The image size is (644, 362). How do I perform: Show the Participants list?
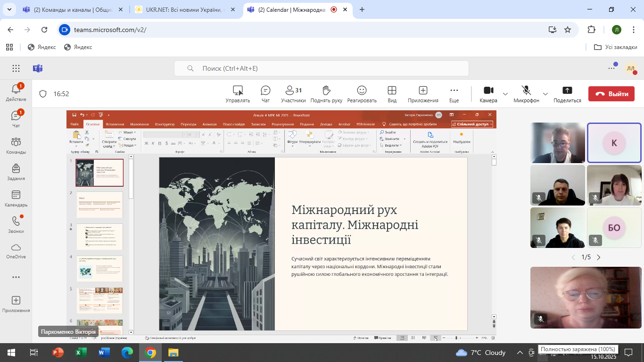tap(293, 94)
